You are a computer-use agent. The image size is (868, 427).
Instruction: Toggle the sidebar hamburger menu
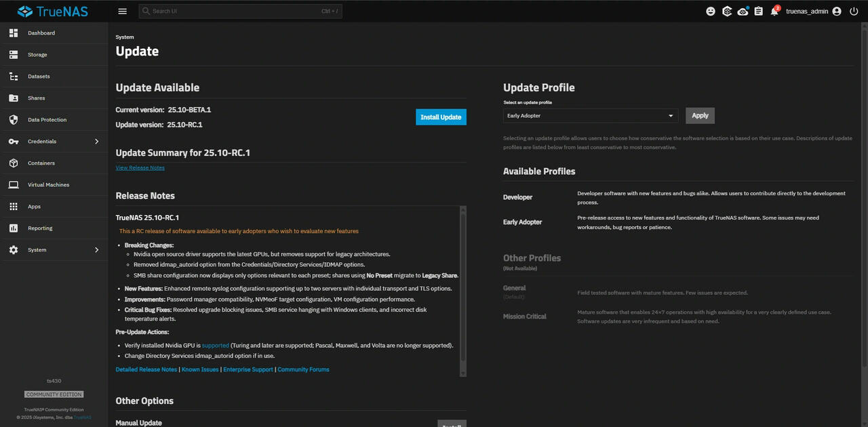click(x=122, y=12)
